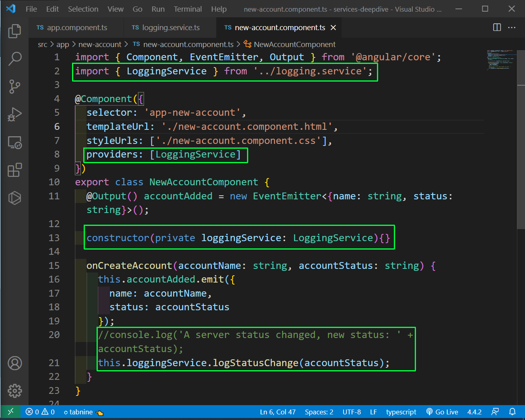Open the notifications bell icon
This screenshot has height=420, width=525.
pyautogui.click(x=513, y=412)
